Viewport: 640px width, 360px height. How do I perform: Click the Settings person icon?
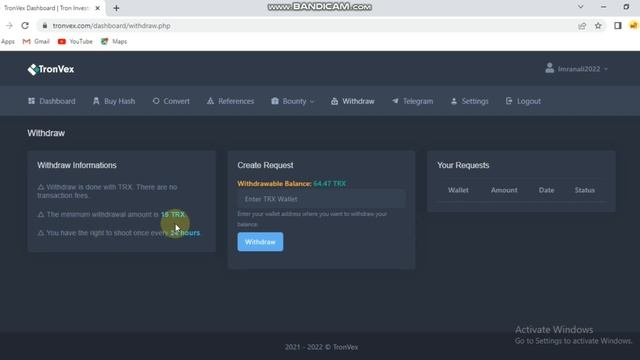[x=454, y=101]
